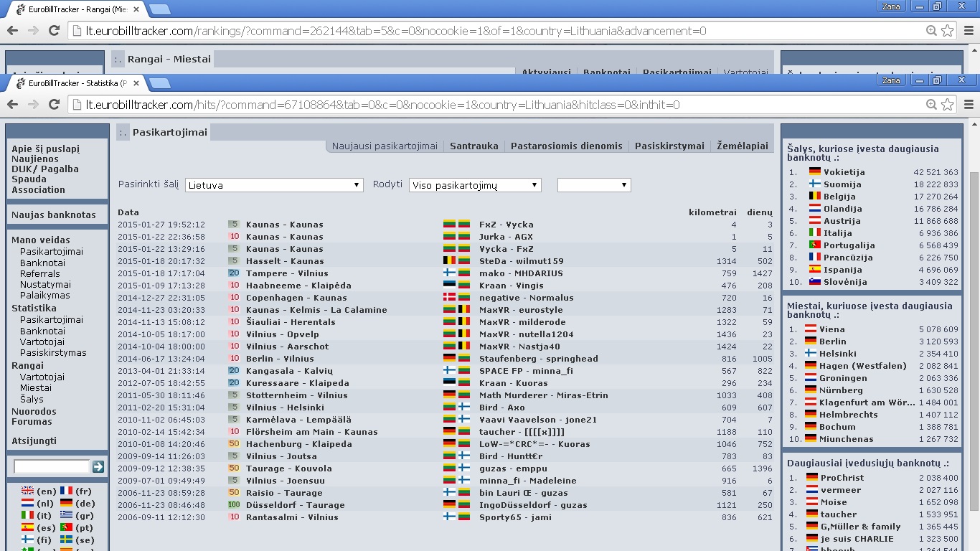The width and height of the screenshot is (980, 551).
Task: Open Pasiskirstymas under Statistika
Action: [x=53, y=353]
